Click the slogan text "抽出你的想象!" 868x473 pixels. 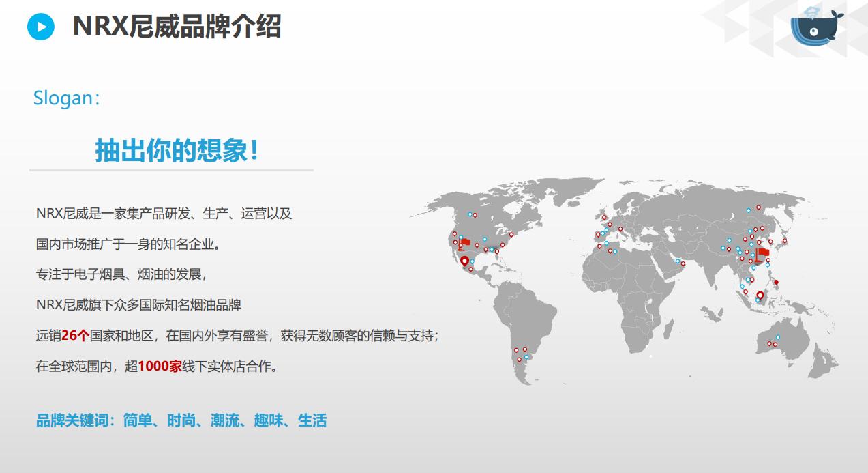click(177, 151)
